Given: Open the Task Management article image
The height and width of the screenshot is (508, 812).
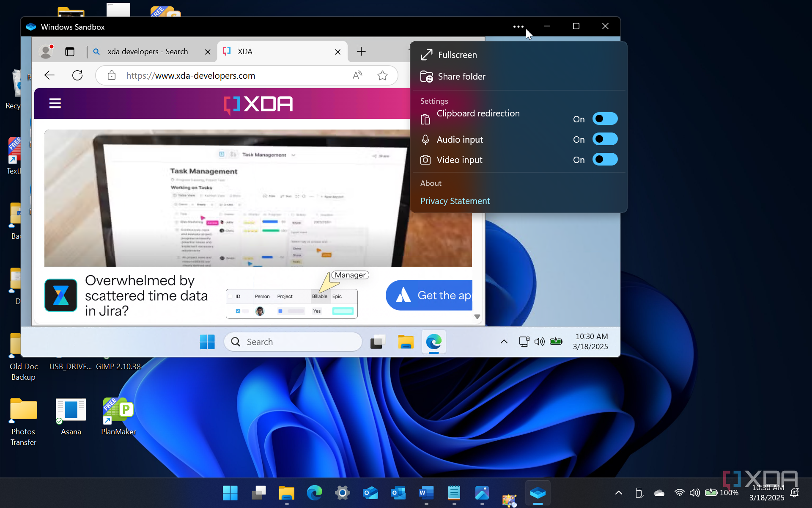Looking at the screenshot, I should (x=258, y=198).
